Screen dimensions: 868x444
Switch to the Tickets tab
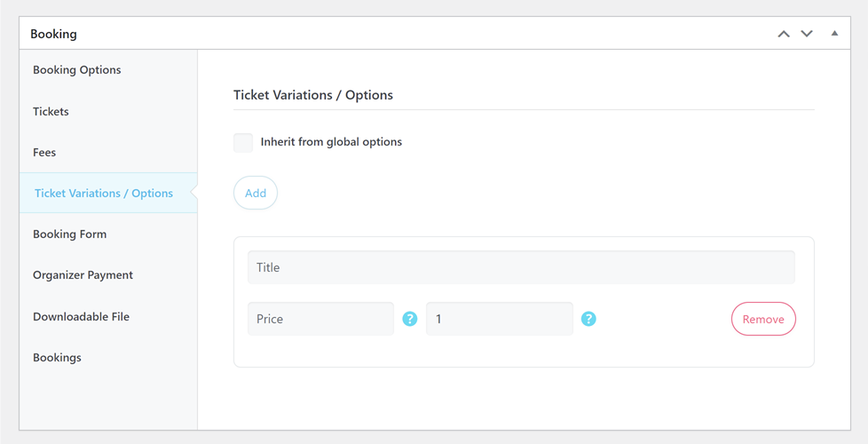coord(51,111)
